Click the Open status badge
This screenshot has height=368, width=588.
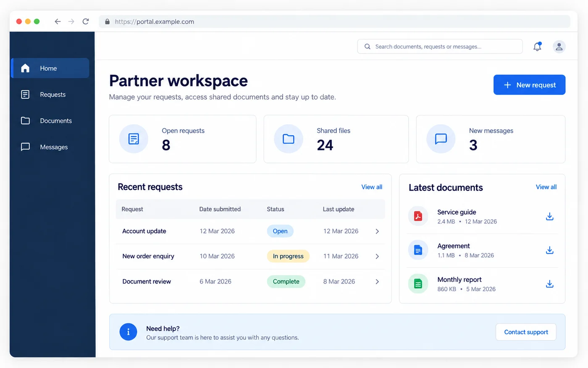coord(280,231)
